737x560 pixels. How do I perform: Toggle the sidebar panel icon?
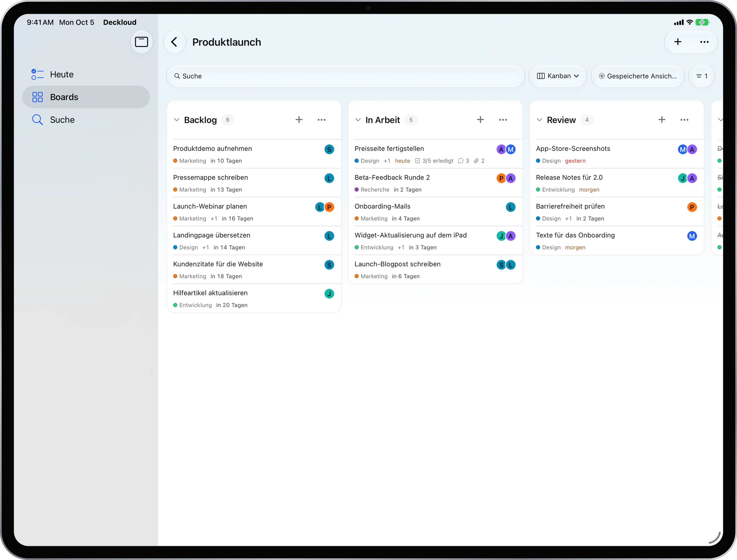click(x=142, y=42)
